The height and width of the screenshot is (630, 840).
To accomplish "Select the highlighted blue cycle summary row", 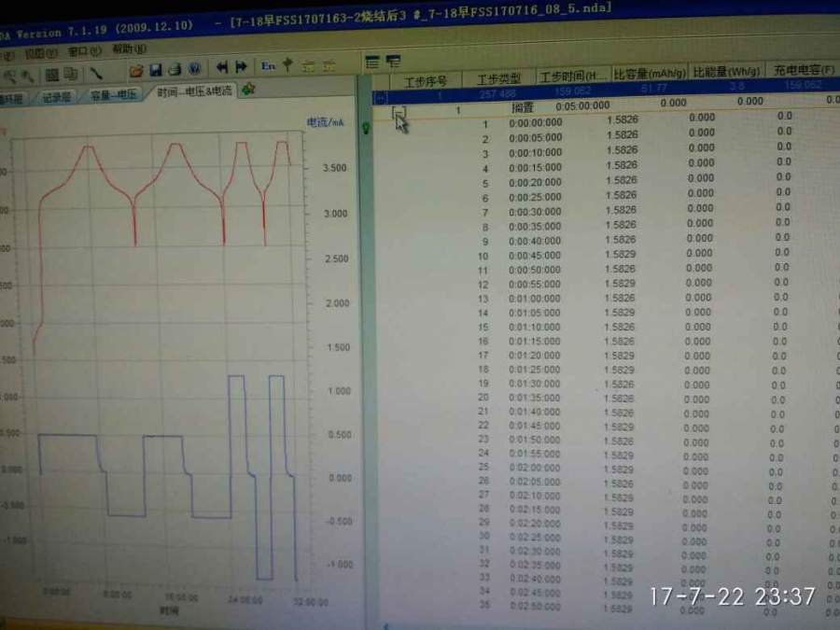I will click(x=606, y=90).
